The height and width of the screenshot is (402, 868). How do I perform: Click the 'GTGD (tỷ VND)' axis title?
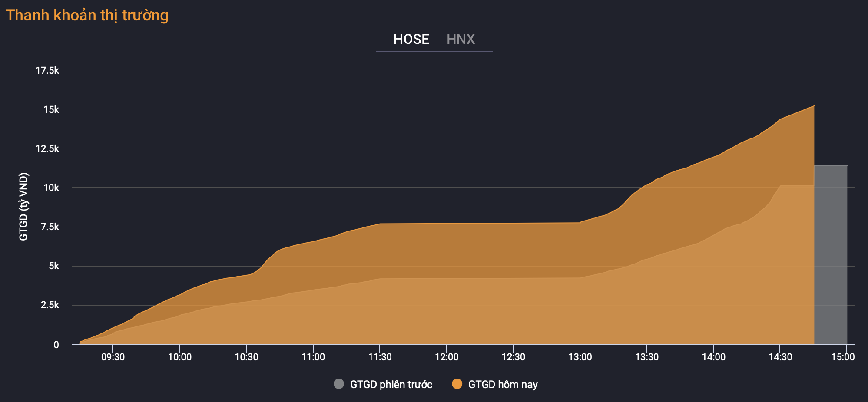click(23, 207)
